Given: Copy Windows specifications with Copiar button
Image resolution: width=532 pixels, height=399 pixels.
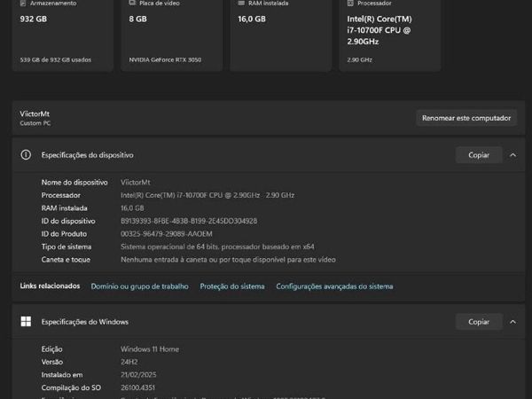Looking at the screenshot, I should point(479,322).
